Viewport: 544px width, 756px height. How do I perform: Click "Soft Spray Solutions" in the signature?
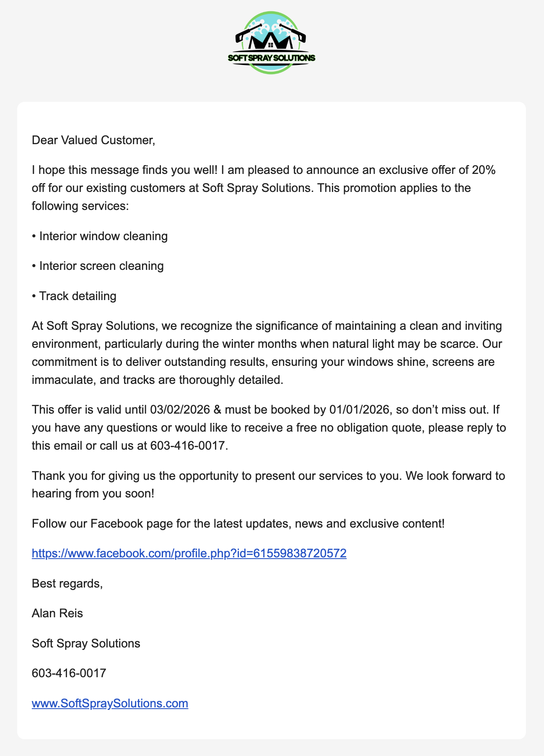(86, 643)
